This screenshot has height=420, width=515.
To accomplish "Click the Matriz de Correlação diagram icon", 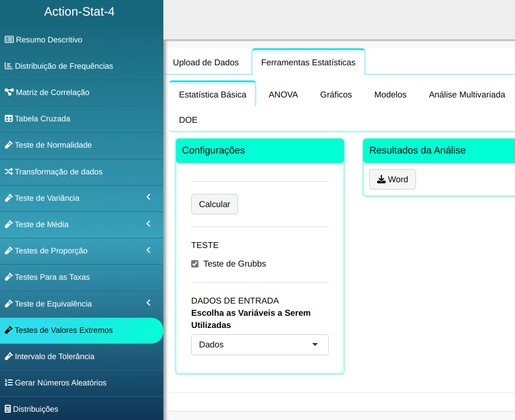I will [x=9, y=93].
